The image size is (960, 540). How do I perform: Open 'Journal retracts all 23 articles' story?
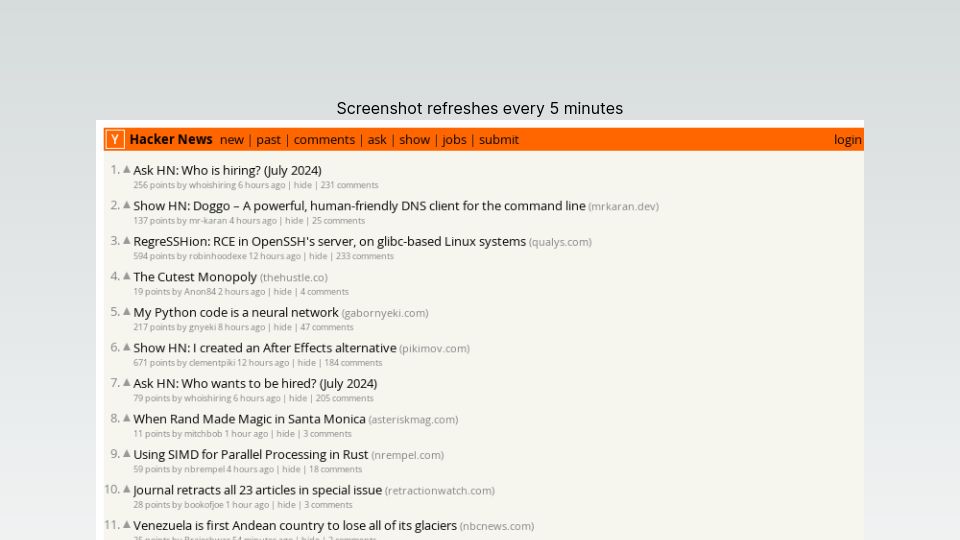pos(258,490)
